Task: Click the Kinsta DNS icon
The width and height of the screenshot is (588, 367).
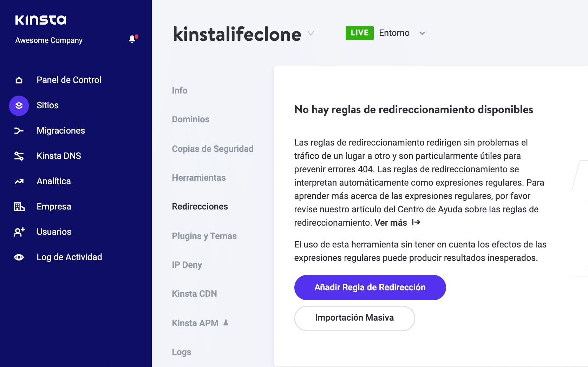Action: click(x=19, y=156)
